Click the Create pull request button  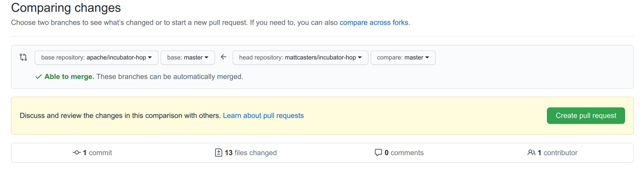point(586,115)
